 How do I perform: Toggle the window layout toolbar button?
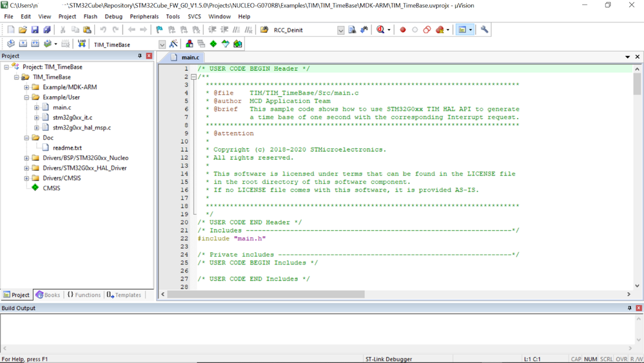pyautogui.click(x=462, y=30)
